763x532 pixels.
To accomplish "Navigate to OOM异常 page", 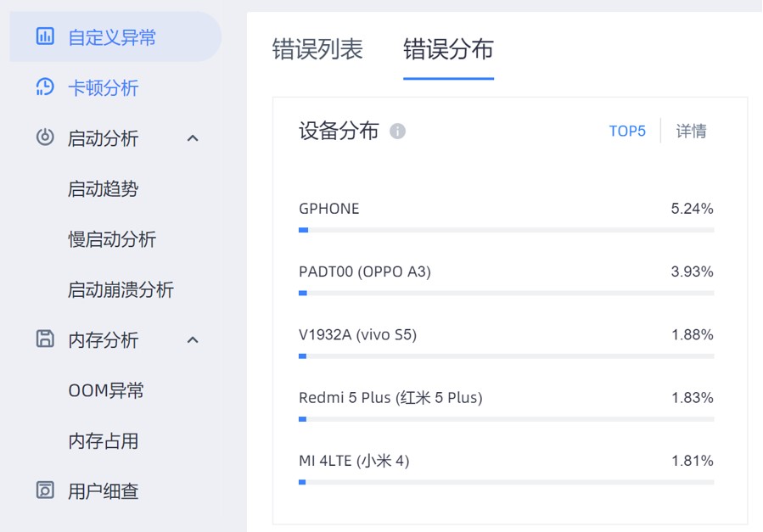I will pyautogui.click(x=106, y=390).
